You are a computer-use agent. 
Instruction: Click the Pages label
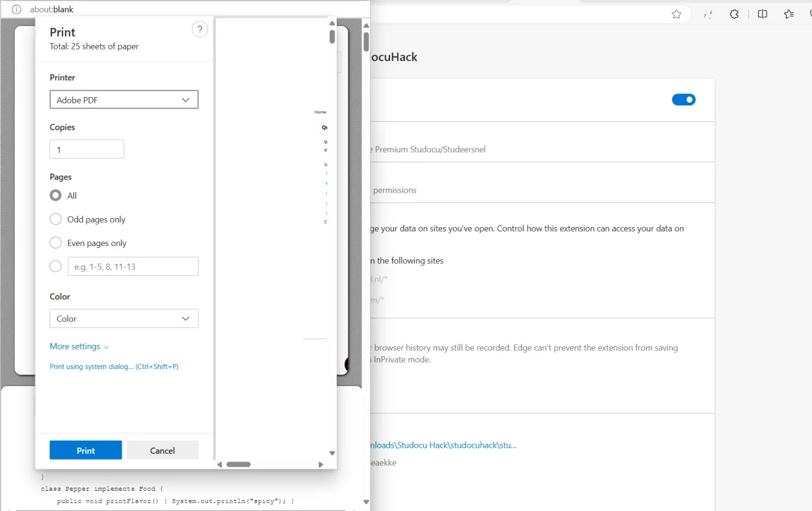(x=61, y=177)
